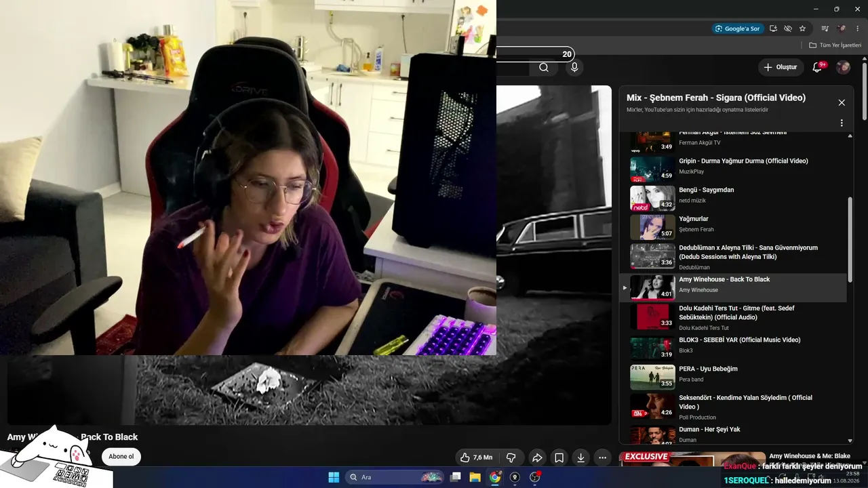Play Seksendört - Kendime Yalan Söyledim
This screenshot has height=488, width=868.
(x=733, y=405)
